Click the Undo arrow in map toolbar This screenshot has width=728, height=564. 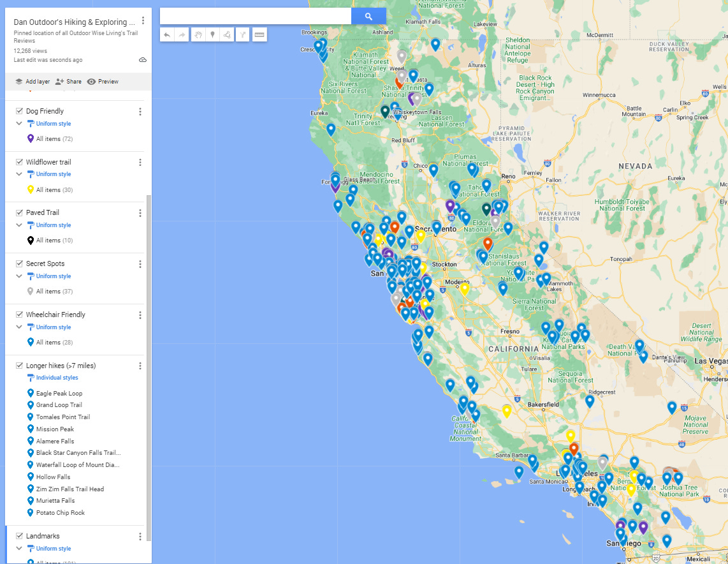(x=167, y=35)
